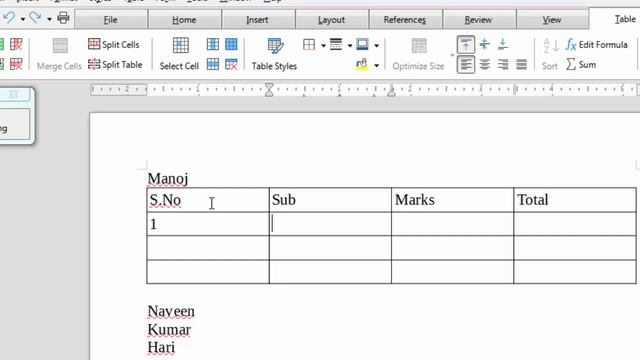Click Split Table
The width and height of the screenshot is (640, 360).
click(115, 64)
